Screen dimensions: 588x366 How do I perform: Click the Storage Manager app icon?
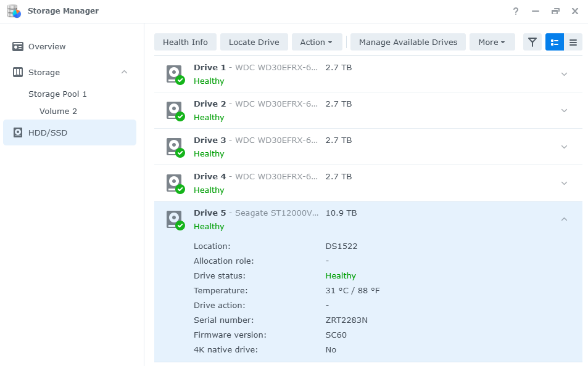point(14,11)
